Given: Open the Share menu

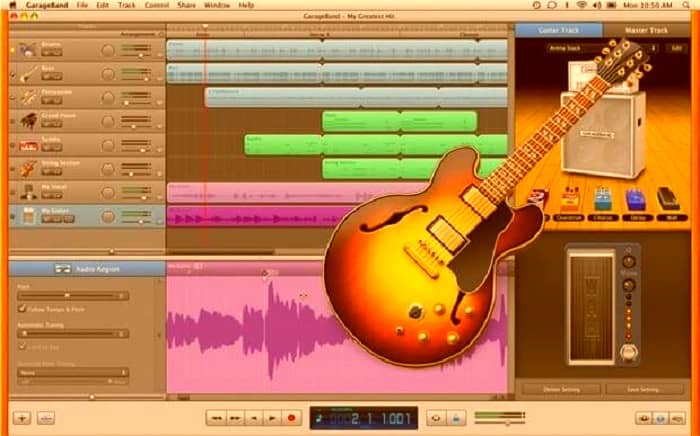Looking at the screenshot, I should click(186, 5).
